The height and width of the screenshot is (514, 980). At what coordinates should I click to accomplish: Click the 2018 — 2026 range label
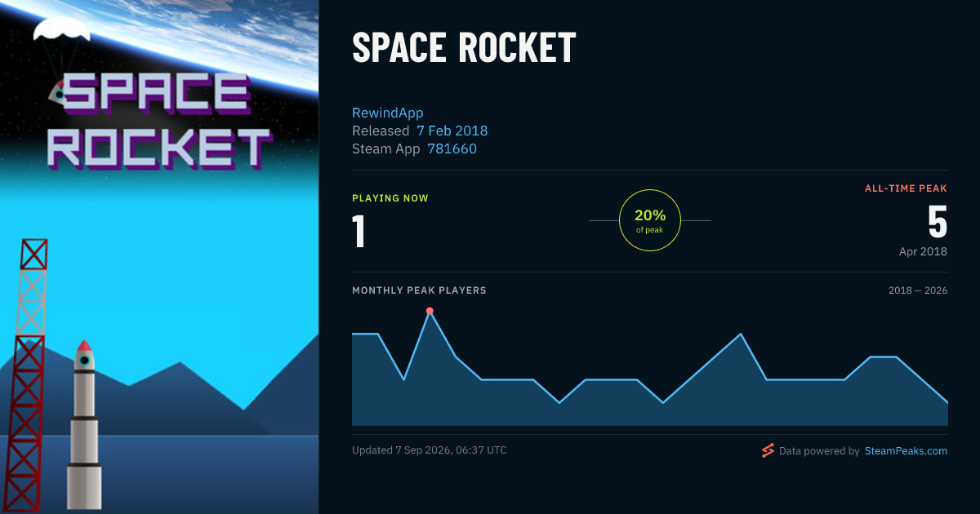[x=918, y=290]
